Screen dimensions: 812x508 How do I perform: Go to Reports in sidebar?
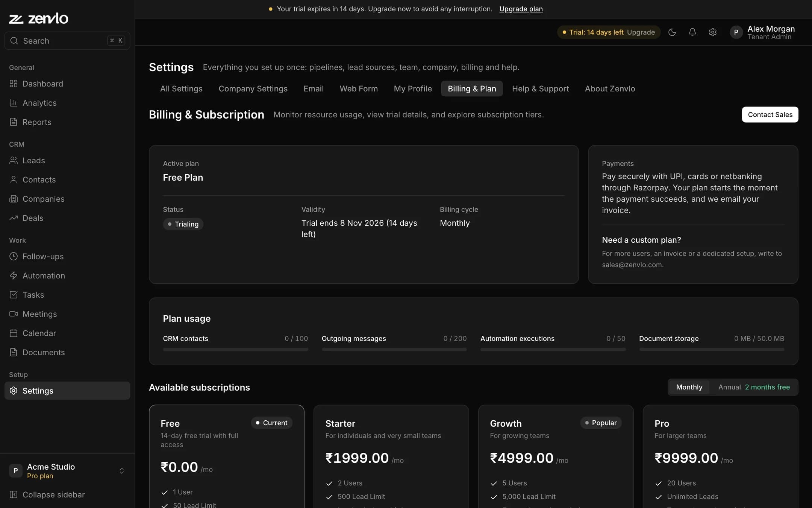(x=67, y=122)
